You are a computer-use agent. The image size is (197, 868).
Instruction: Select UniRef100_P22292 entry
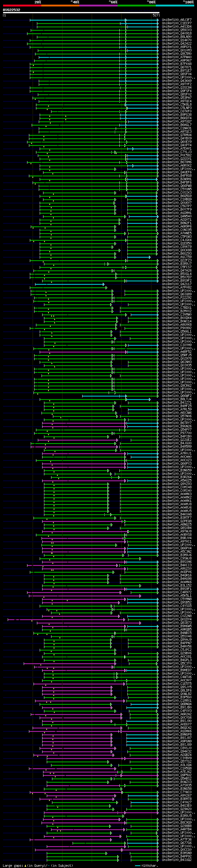pos(177,297)
